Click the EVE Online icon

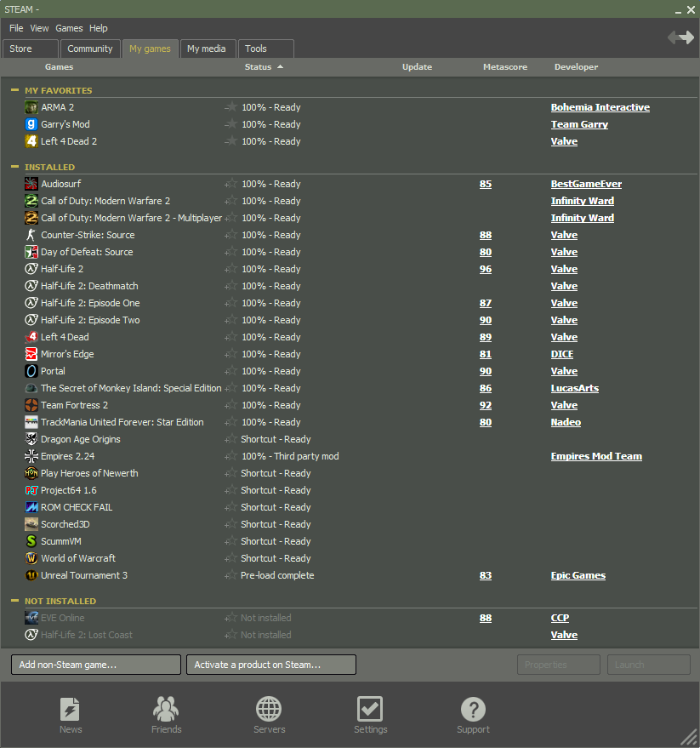31,618
